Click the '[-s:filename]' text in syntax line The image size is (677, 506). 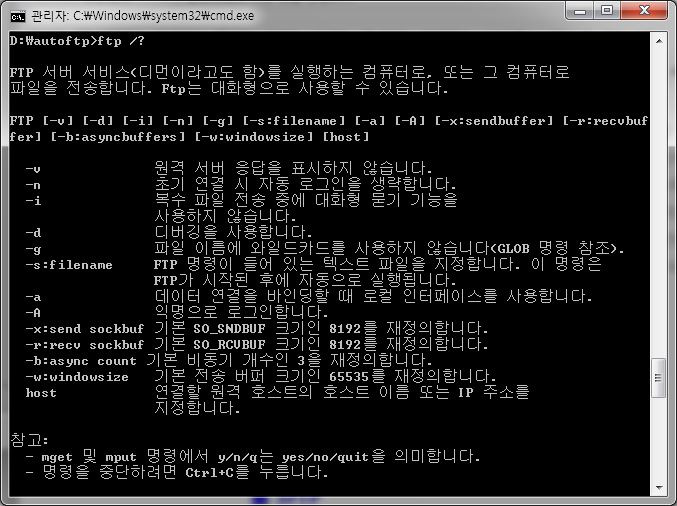pyautogui.click(x=294, y=121)
